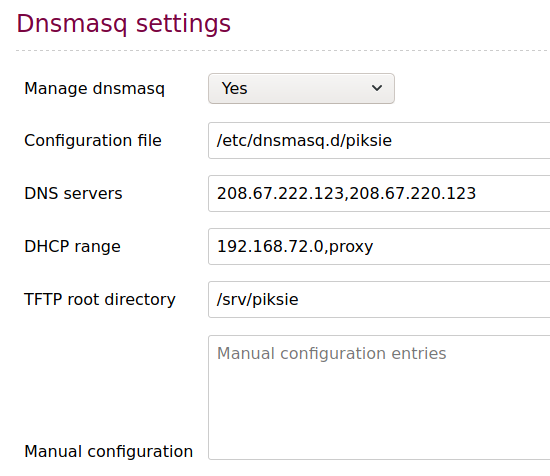This screenshot has width=550, height=476.
Task: Click the 'DHCP range' label
Action: pyautogui.click(x=73, y=246)
